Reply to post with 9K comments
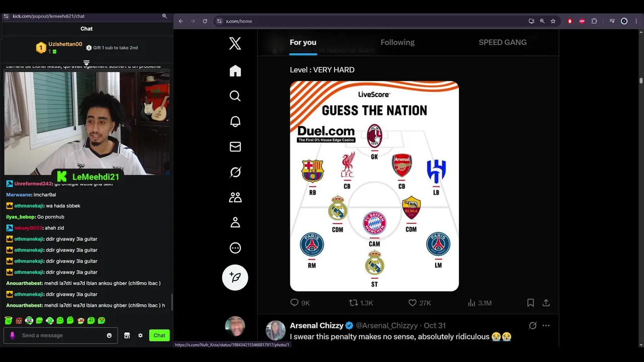Viewport: 644px width, 362px height. click(300, 303)
